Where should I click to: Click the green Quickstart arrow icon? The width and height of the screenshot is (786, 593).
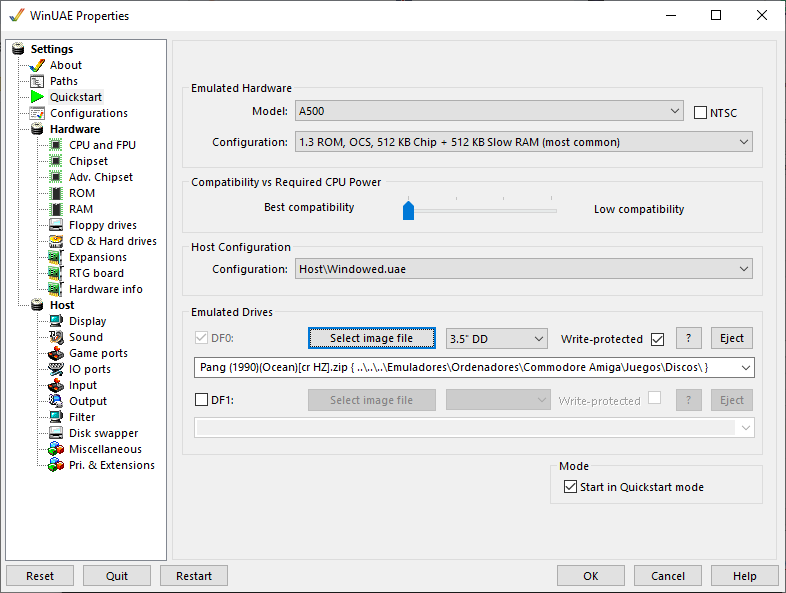tap(37, 97)
